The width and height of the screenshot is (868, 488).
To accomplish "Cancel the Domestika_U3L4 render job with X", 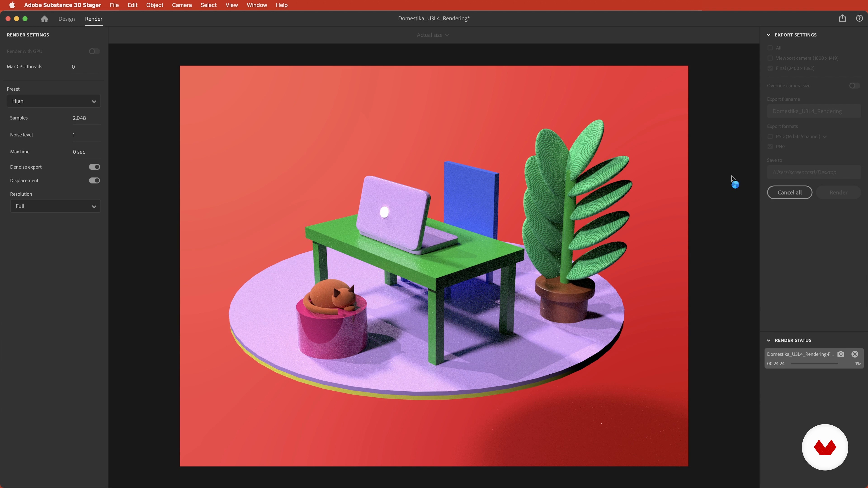I will pyautogui.click(x=855, y=354).
